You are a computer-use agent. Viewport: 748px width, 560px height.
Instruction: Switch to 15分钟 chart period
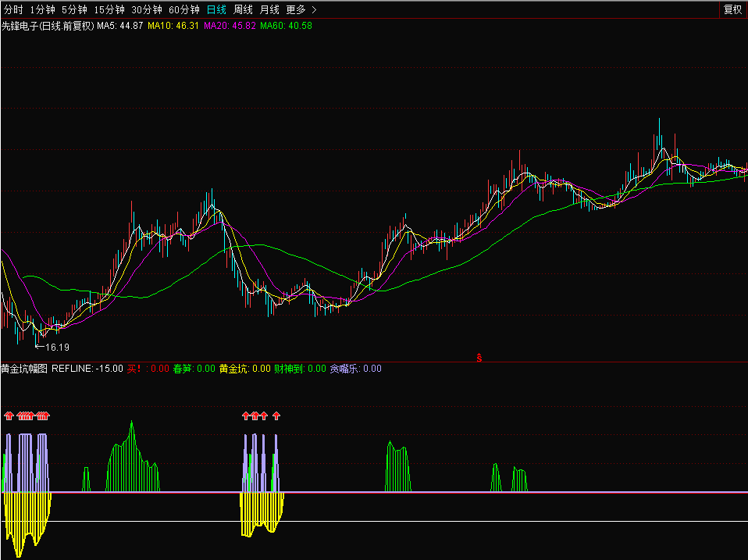[109, 10]
